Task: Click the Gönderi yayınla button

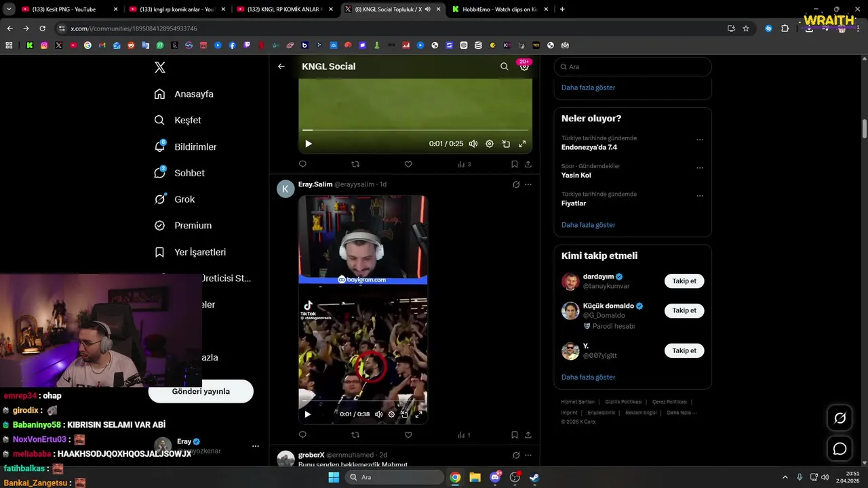Action: pyautogui.click(x=201, y=391)
